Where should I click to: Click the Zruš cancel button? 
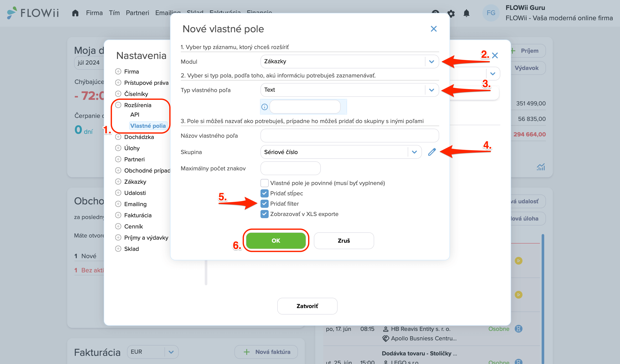pos(344,241)
